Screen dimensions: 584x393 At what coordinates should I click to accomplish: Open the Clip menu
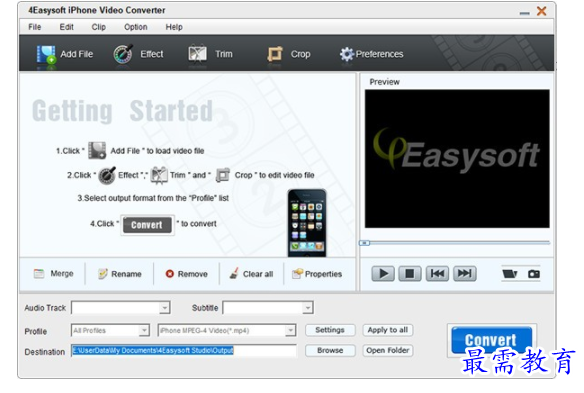point(99,27)
